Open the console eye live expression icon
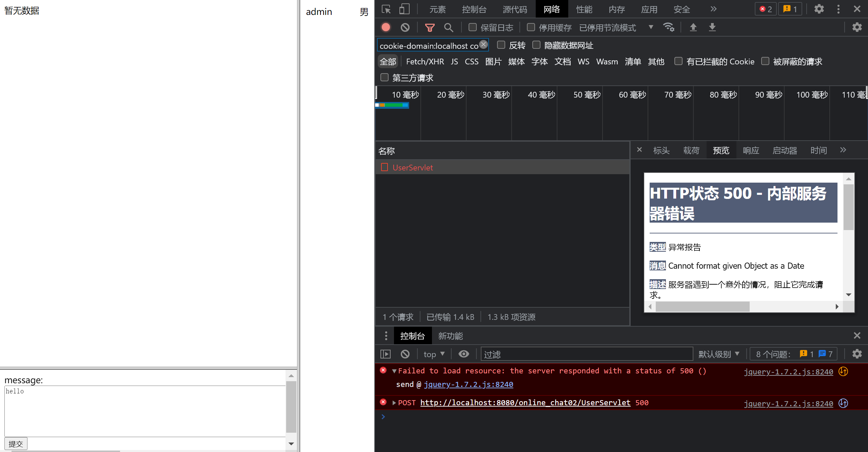868x452 pixels. [463, 354]
